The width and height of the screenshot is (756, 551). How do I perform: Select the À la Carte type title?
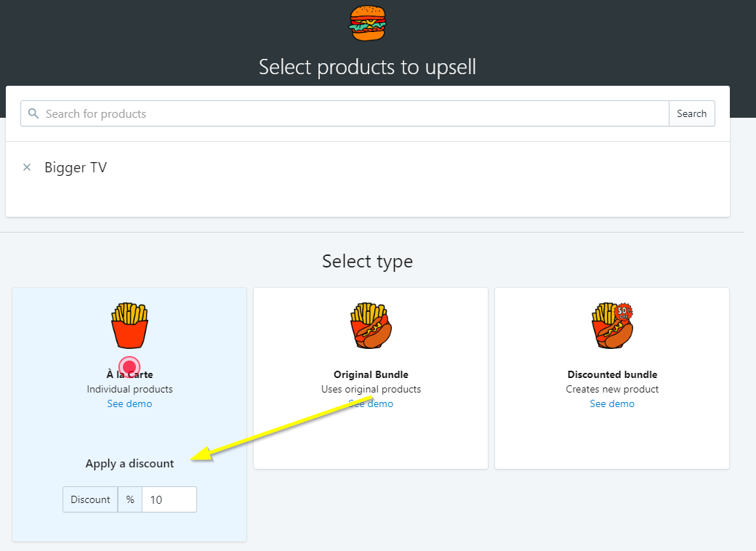click(x=129, y=374)
